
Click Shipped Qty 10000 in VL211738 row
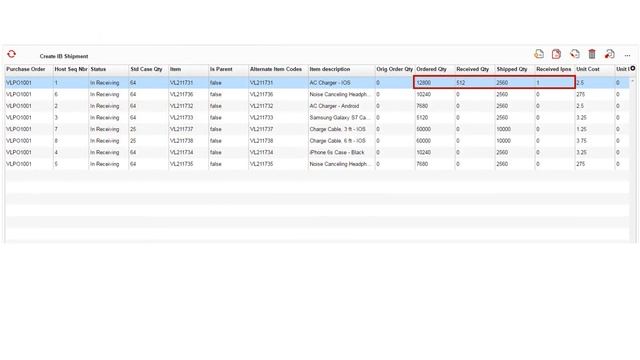(504, 141)
